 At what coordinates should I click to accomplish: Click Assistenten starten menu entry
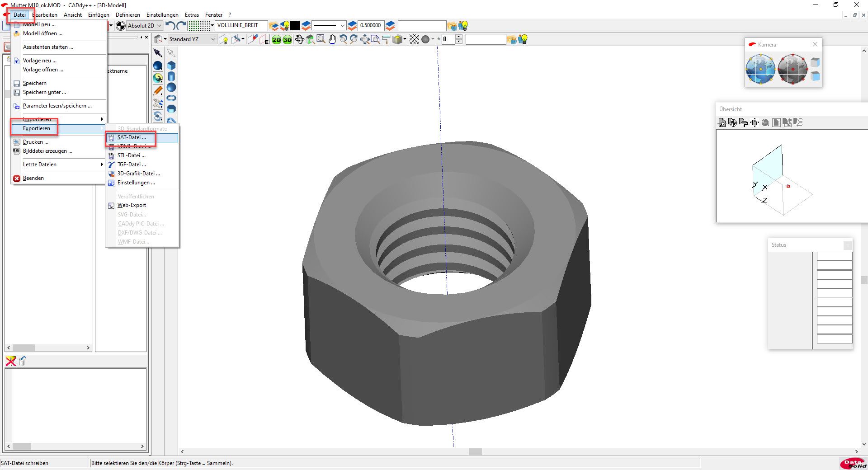59,47
